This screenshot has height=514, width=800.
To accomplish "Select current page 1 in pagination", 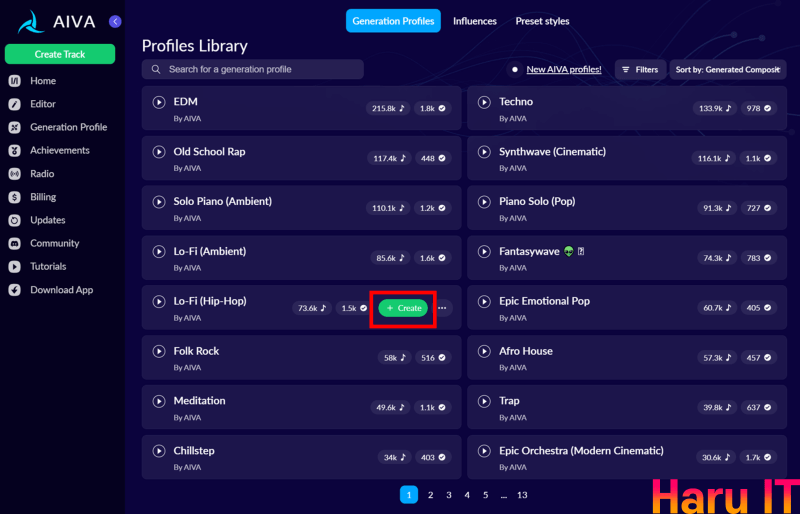I will pyautogui.click(x=409, y=495).
